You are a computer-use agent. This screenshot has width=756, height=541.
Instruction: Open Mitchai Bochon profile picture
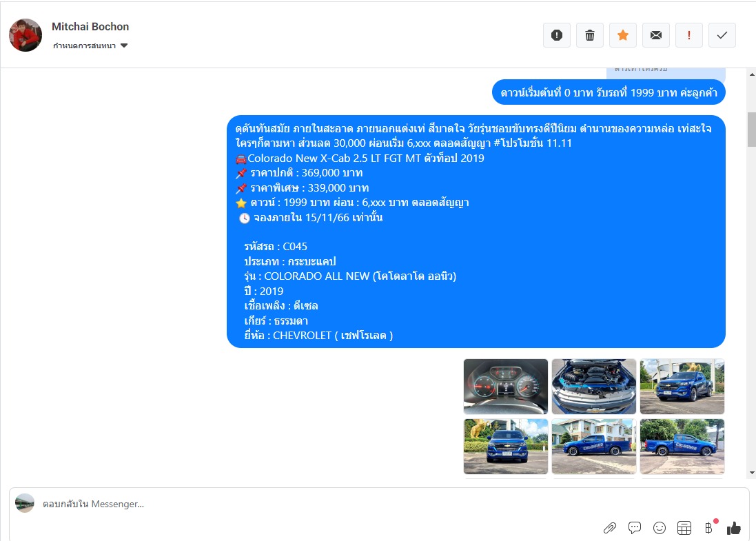(x=25, y=35)
